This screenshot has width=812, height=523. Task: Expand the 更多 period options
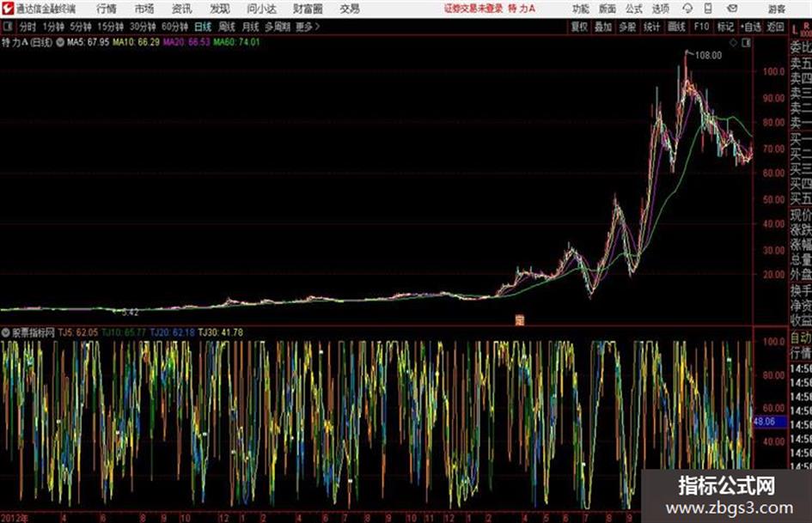point(308,27)
